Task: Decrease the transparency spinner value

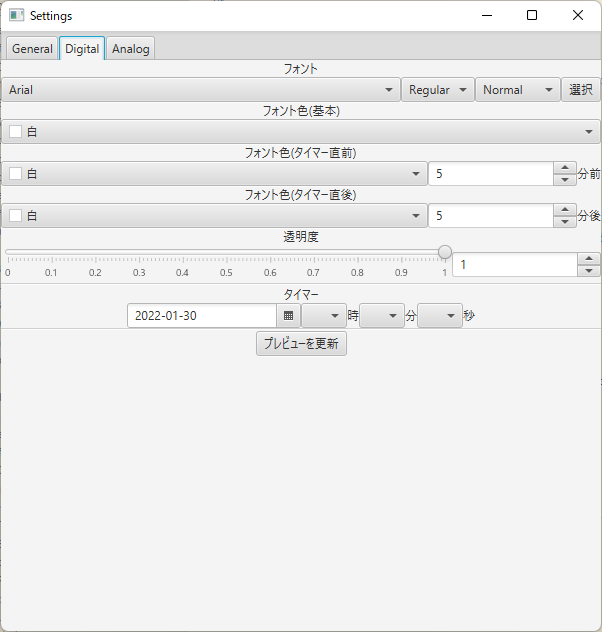Action: pyautogui.click(x=589, y=271)
